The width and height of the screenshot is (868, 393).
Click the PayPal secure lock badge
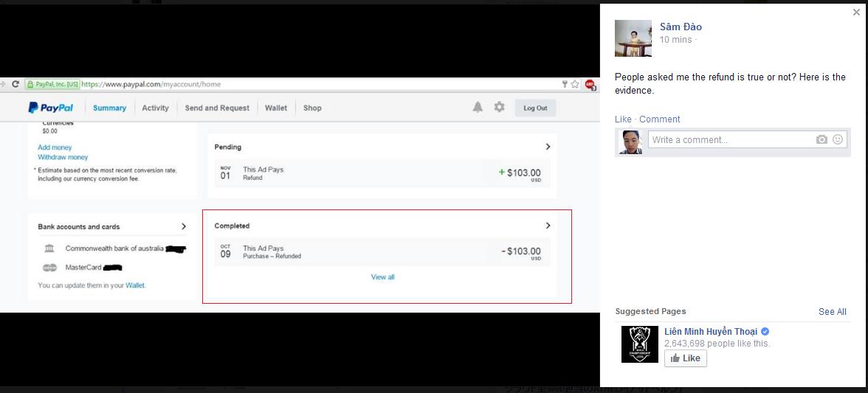(52, 84)
